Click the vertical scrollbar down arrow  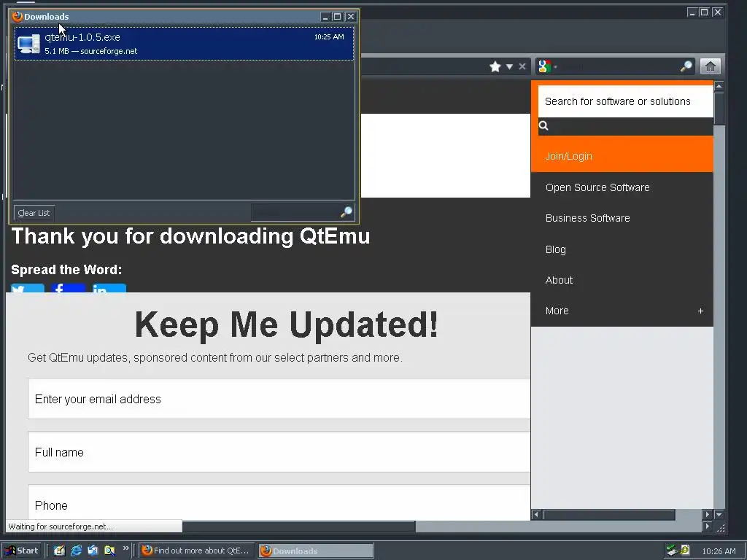point(719,514)
